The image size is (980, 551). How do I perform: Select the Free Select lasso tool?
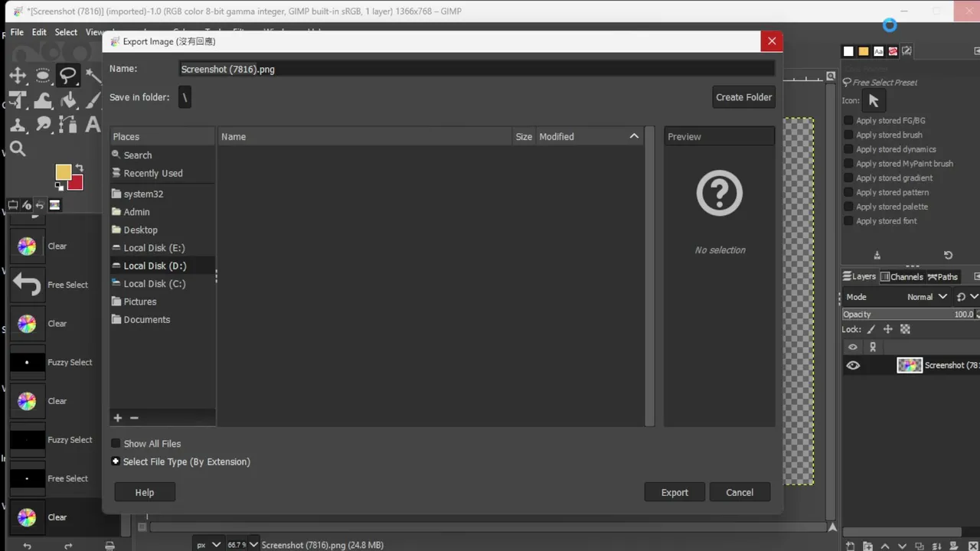[68, 75]
